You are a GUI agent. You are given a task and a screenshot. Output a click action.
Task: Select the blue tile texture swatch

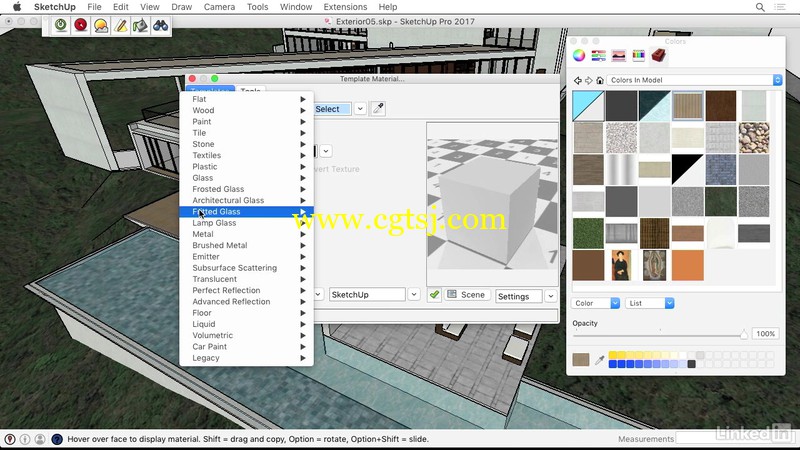click(720, 169)
